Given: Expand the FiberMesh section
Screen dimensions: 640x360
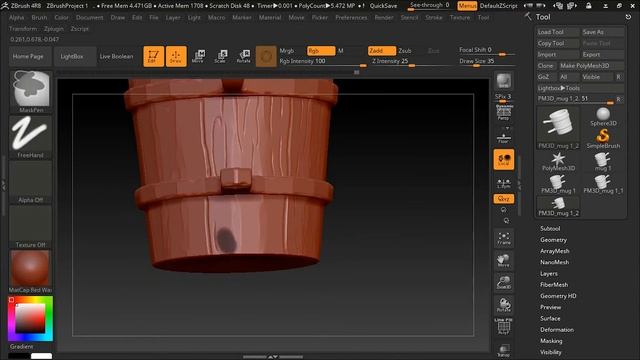Looking at the screenshot, I should coord(554,285).
